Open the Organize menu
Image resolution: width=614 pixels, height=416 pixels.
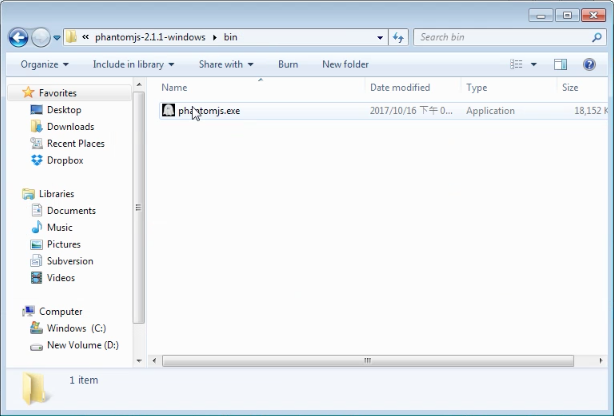(x=45, y=64)
